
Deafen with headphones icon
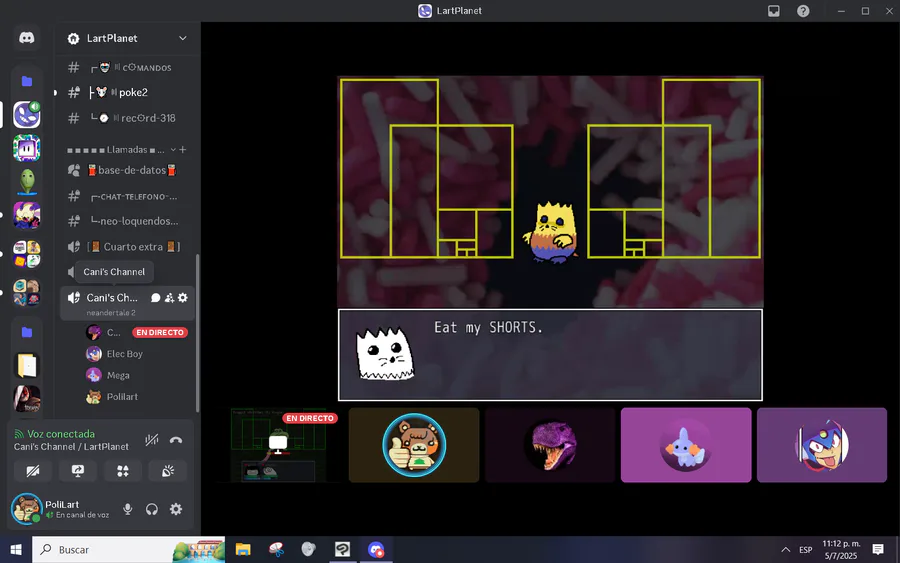pos(152,509)
